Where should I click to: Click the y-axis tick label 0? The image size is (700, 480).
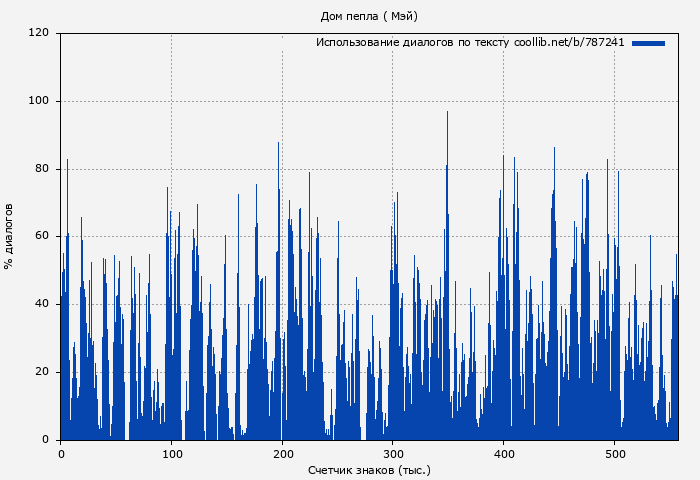click(45, 440)
